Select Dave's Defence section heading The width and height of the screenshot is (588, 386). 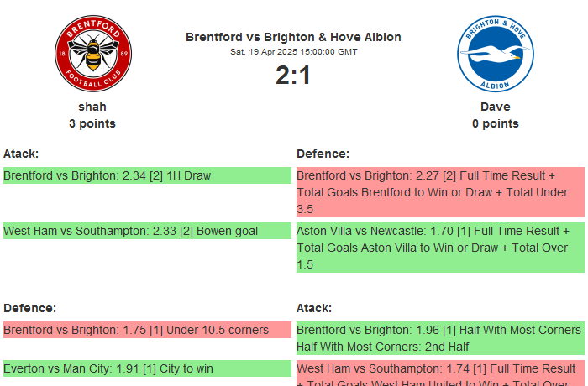pyautogui.click(x=323, y=154)
